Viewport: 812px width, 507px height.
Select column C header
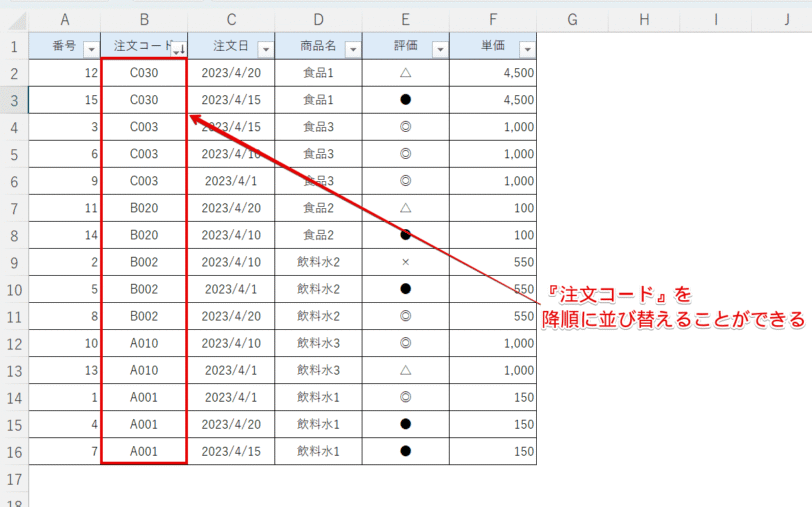pyautogui.click(x=231, y=20)
